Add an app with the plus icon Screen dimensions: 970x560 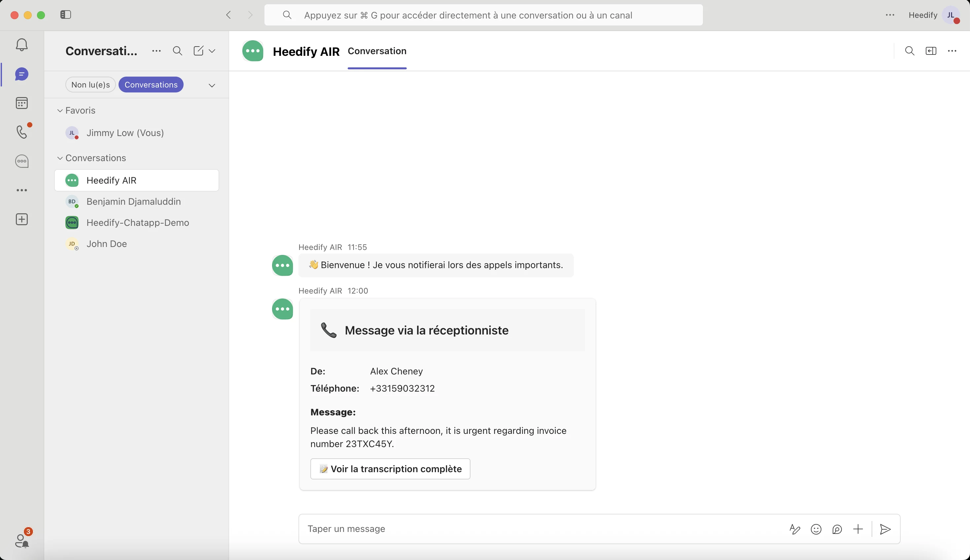[22, 219]
